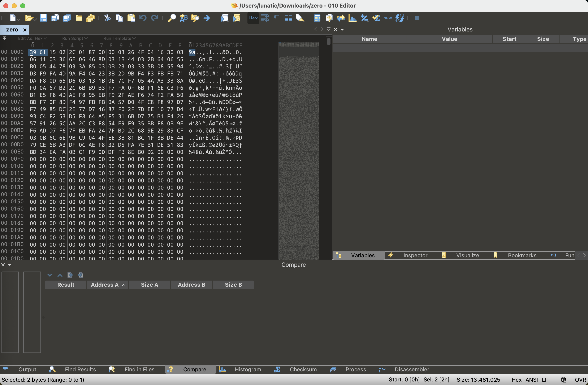Screen dimensions: 588x385
Task: Click the mini map overview beside hex view
Action: (x=299, y=148)
